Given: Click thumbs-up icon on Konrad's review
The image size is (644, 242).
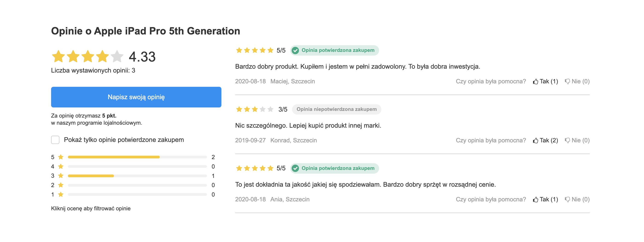Looking at the screenshot, I should (x=535, y=141).
